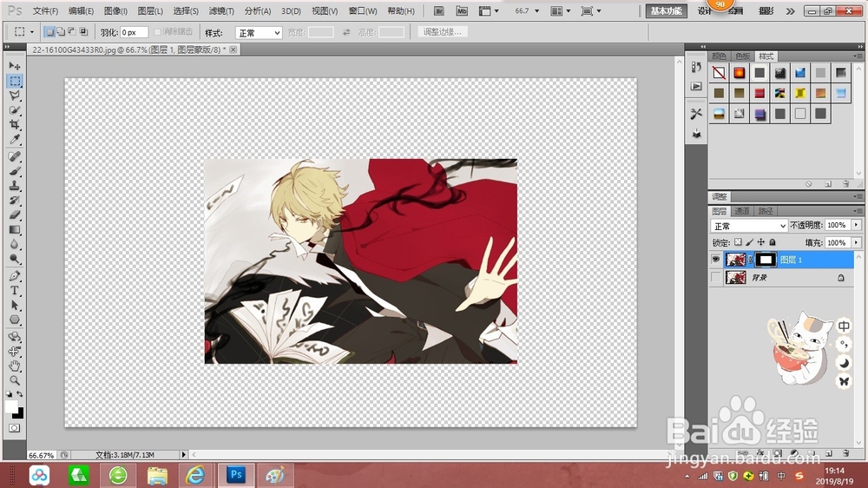Select the Move tool

[x=15, y=66]
